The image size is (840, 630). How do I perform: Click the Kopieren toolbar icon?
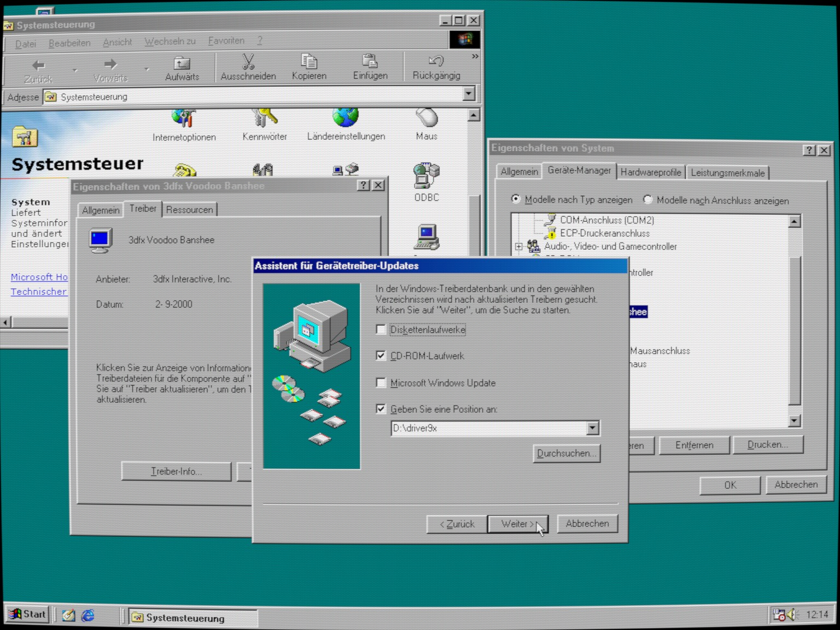pos(309,61)
